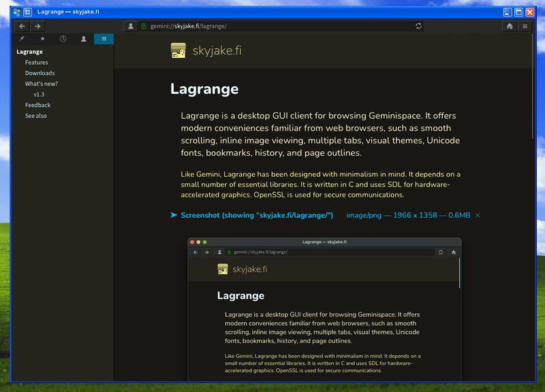Click the skyjake.fi site logo icon

178,50
